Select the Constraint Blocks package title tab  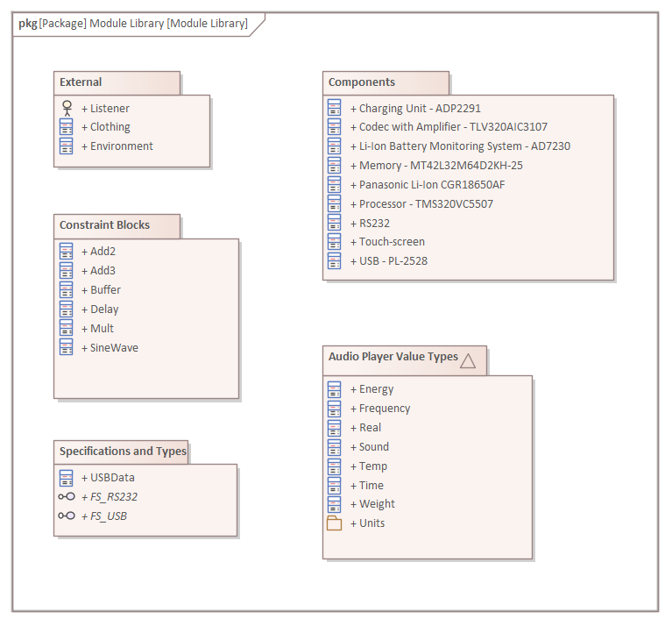pyautogui.click(x=117, y=226)
